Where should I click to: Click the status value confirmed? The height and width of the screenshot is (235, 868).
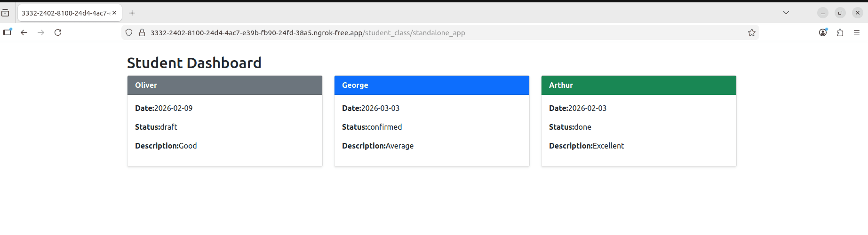pyautogui.click(x=385, y=127)
